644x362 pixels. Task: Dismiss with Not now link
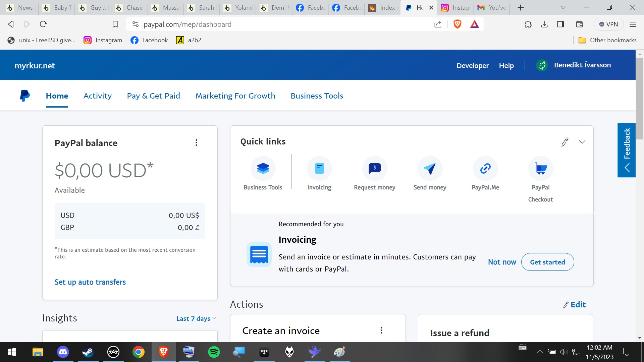tap(502, 262)
